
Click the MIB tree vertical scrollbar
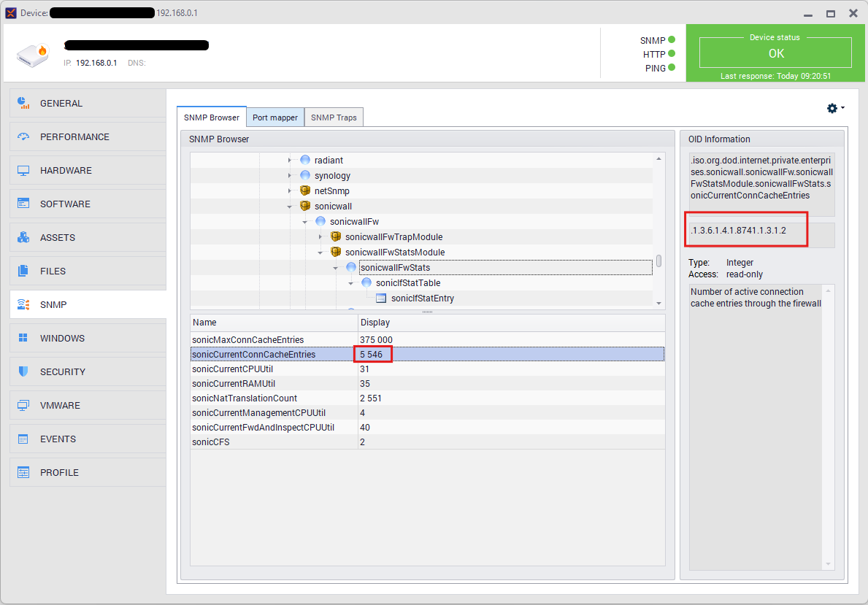(x=659, y=261)
